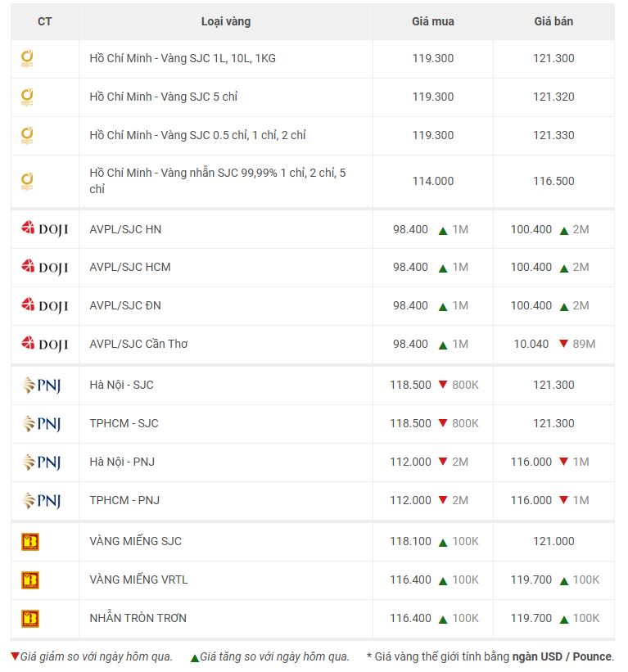628x672 pixels.
Task: Click buy price 119.300 in Vàng SJC 1L row
Action: tap(433, 58)
